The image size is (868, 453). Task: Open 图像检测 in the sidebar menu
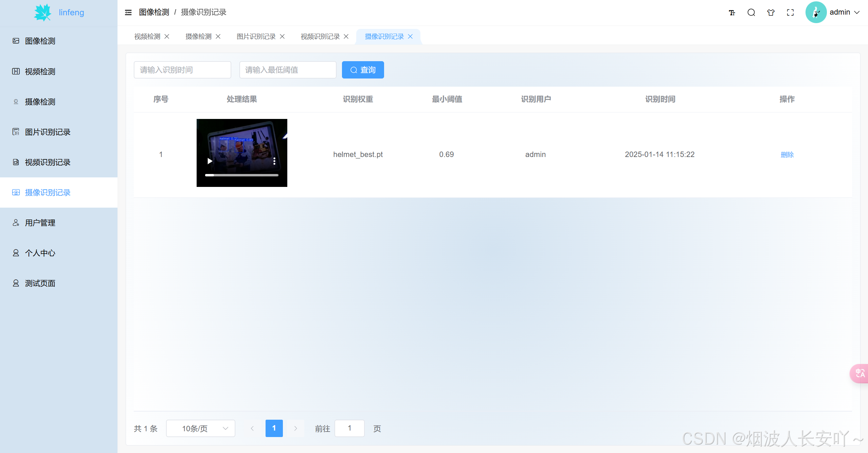59,41
